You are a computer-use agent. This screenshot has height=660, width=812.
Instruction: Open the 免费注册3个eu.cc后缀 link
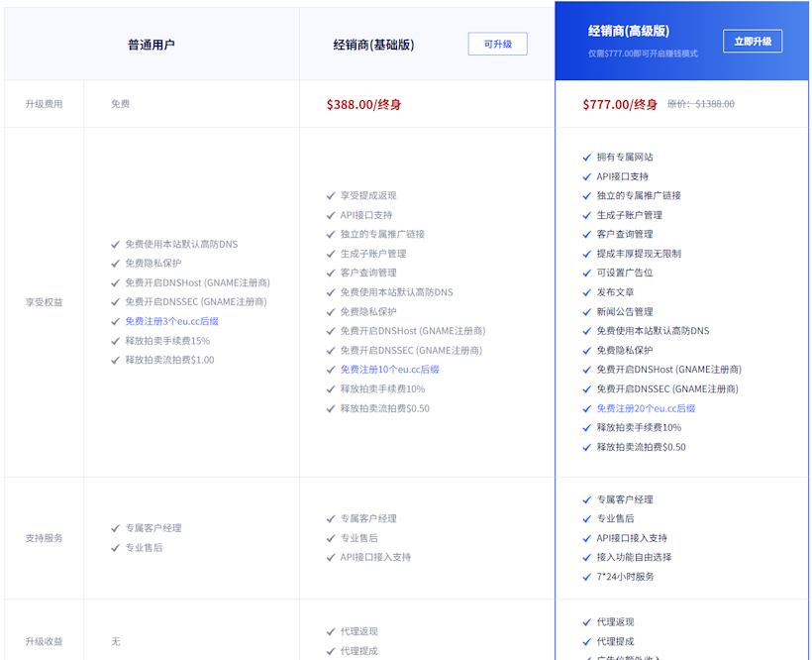(171, 321)
